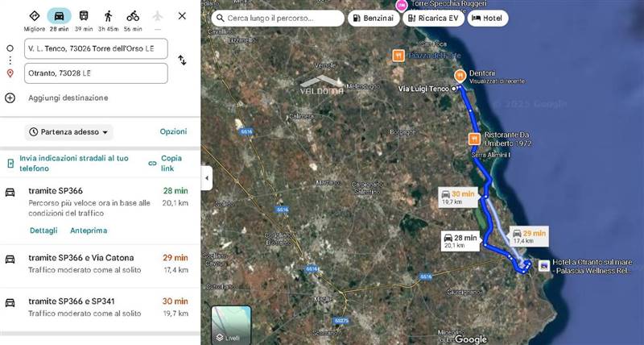
Task: Toggle the Ricarica EV filter chip
Action: pos(434,18)
